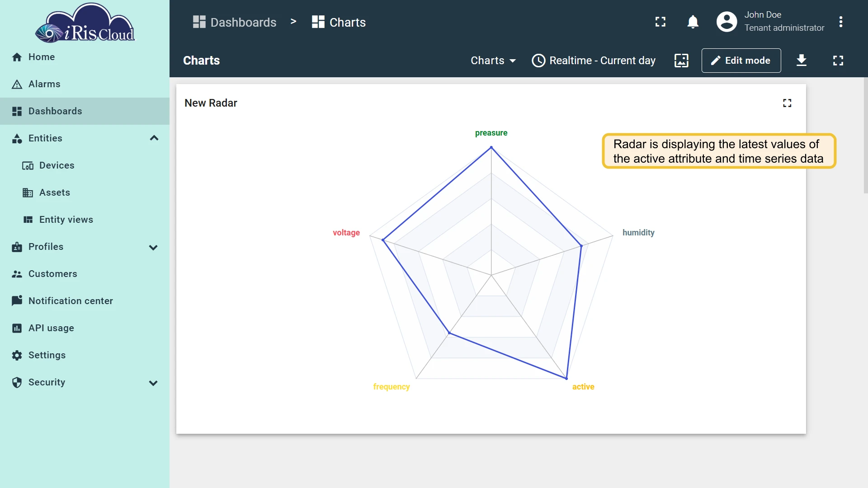Click the humidity axis label
This screenshot has width=868, height=488.
click(638, 233)
